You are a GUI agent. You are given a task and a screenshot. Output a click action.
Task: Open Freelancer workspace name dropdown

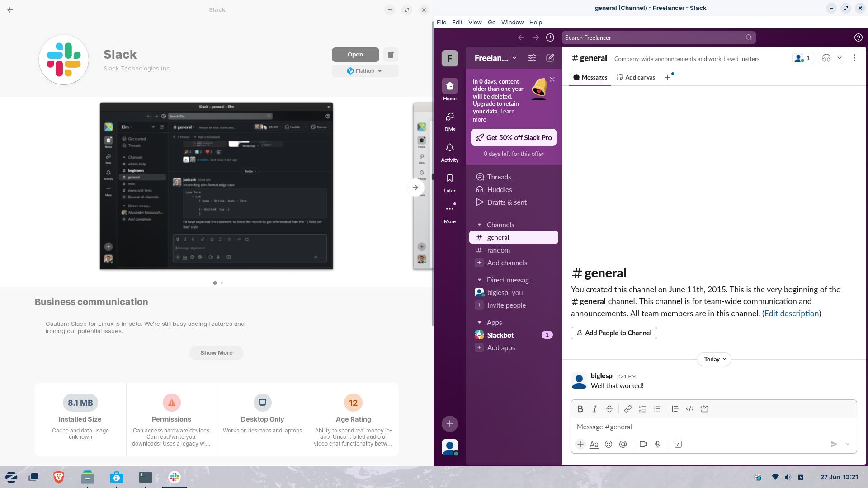(495, 58)
